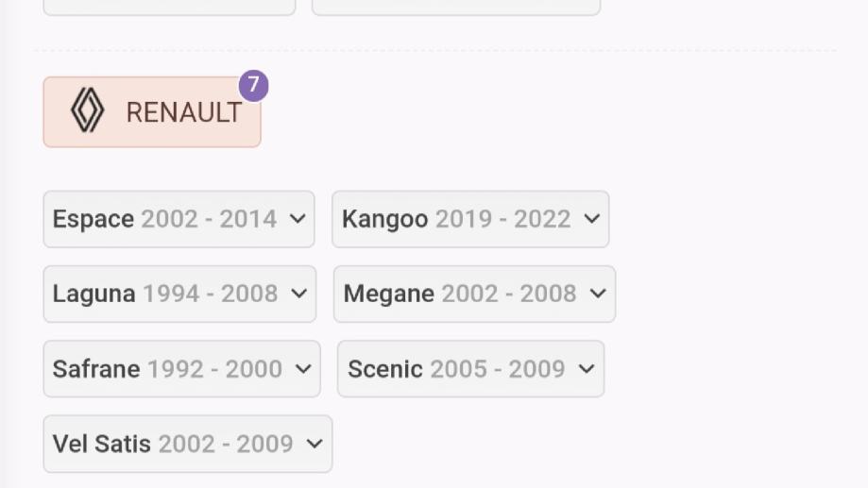Click the Laguna chevron arrow
The height and width of the screenshot is (488, 868).
[298, 294]
